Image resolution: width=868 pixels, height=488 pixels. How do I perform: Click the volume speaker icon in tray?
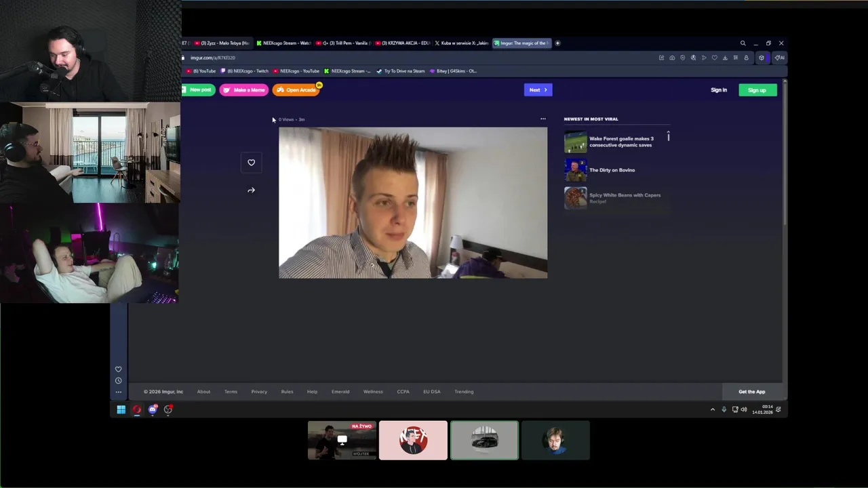tap(743, 409)
